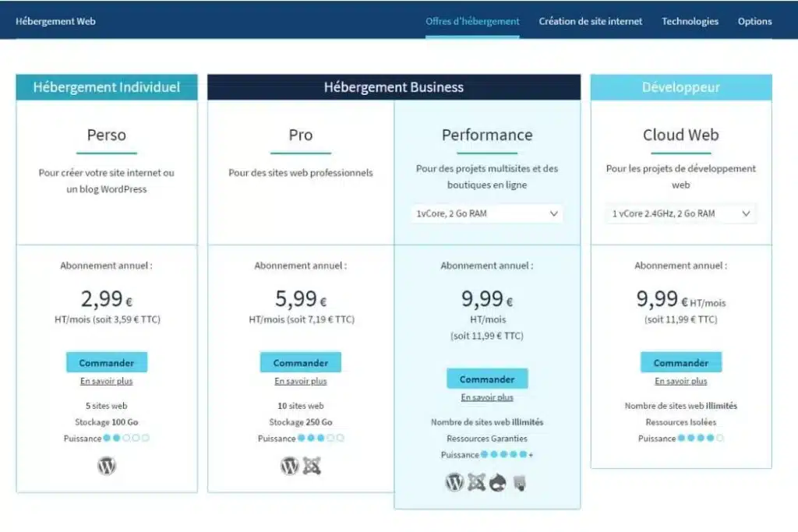Click the Cloud Web Puissance dots indicator
This screenshot has height=532, width=798.
pos(701,438)
